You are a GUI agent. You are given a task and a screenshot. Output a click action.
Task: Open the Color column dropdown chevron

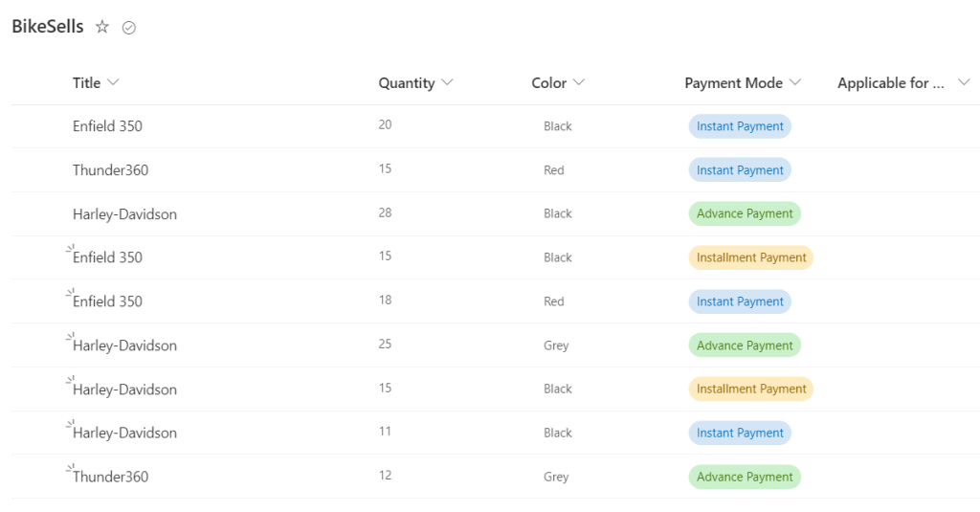pos(579,82)
